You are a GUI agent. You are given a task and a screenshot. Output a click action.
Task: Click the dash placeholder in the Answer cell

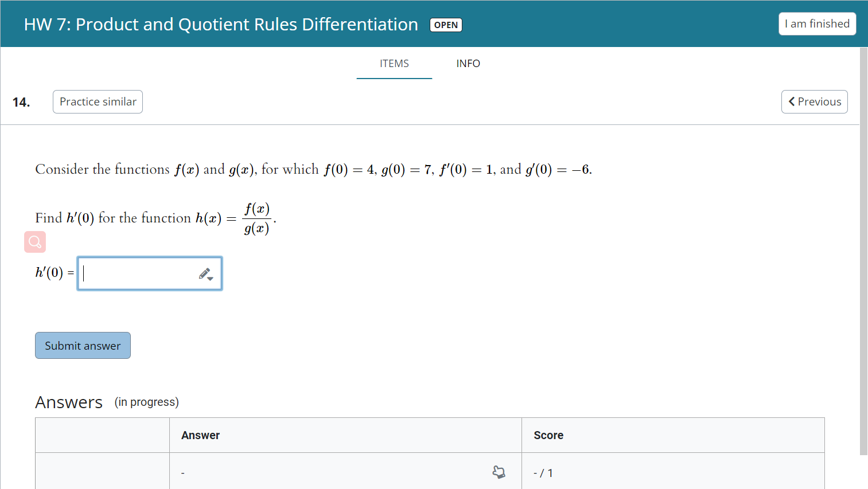pyautogui.click(x=182, y=472)
